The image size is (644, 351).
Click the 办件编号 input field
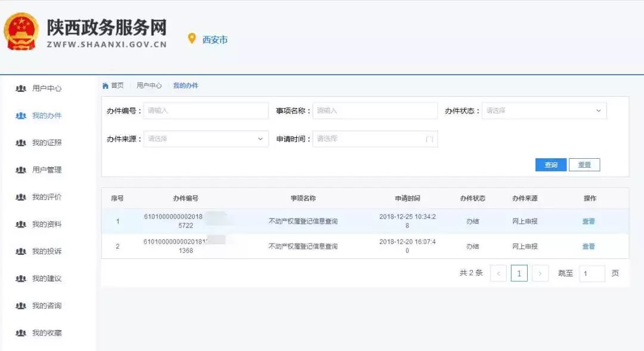(x=206, y=111)
